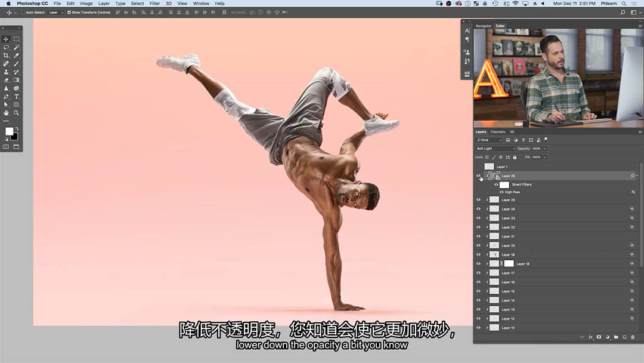Select the Brush tool
Viewport: 644px width, 363px height.
click(17, 64)
